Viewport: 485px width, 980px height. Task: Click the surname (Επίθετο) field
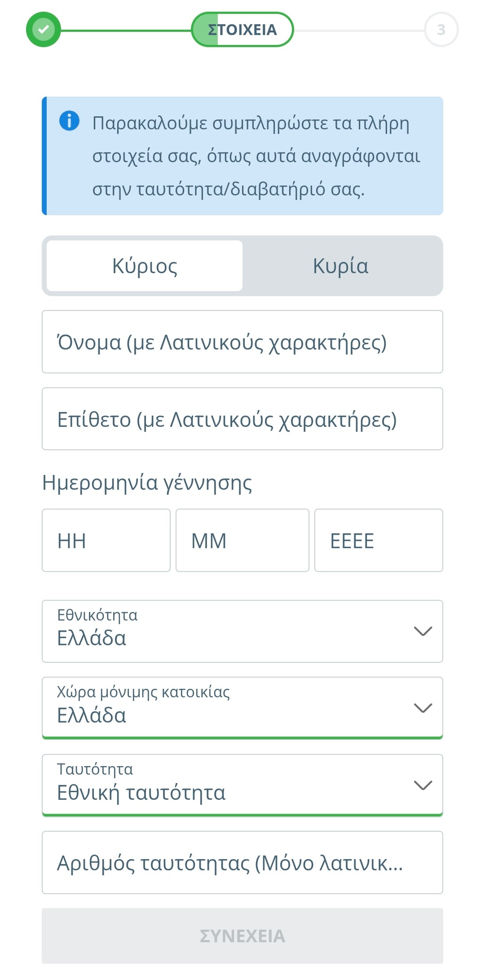(242, 419)
